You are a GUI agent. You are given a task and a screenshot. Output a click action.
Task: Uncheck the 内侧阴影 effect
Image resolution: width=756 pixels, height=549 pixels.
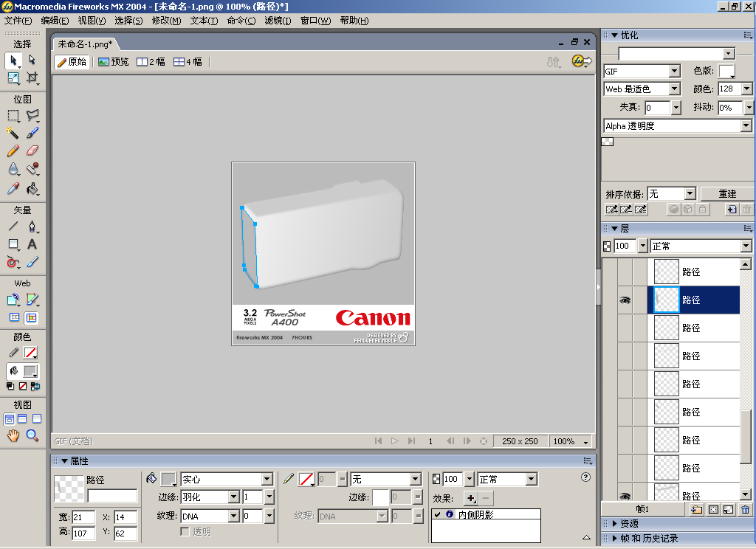coord(437,514)
